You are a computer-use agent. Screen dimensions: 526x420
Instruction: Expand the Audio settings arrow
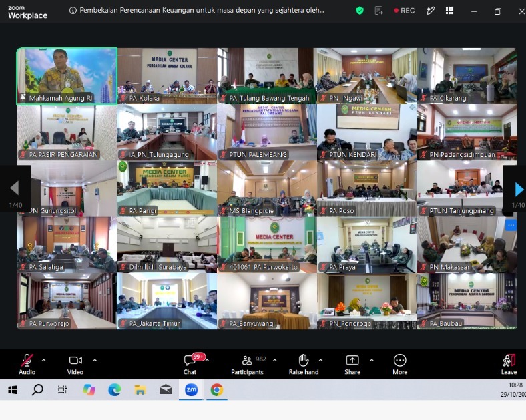pyautogui.click(x=44, y=361)
